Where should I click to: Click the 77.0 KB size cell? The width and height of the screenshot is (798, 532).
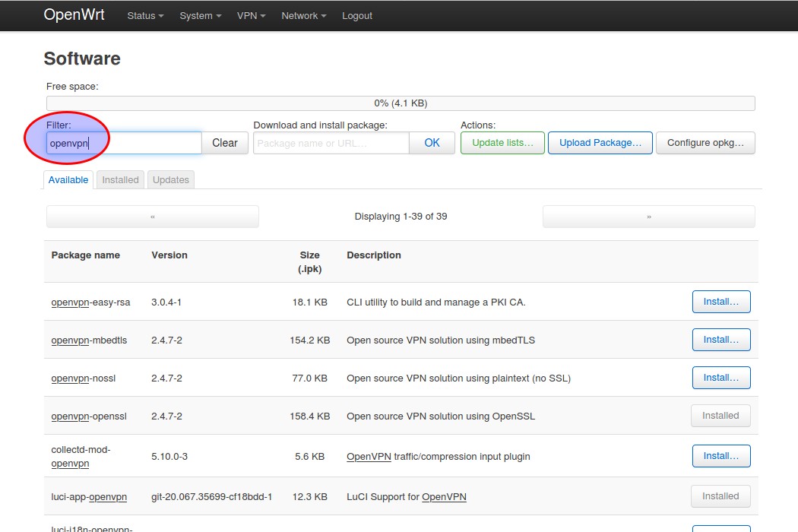pyautogui.click(x=309, y=378)
